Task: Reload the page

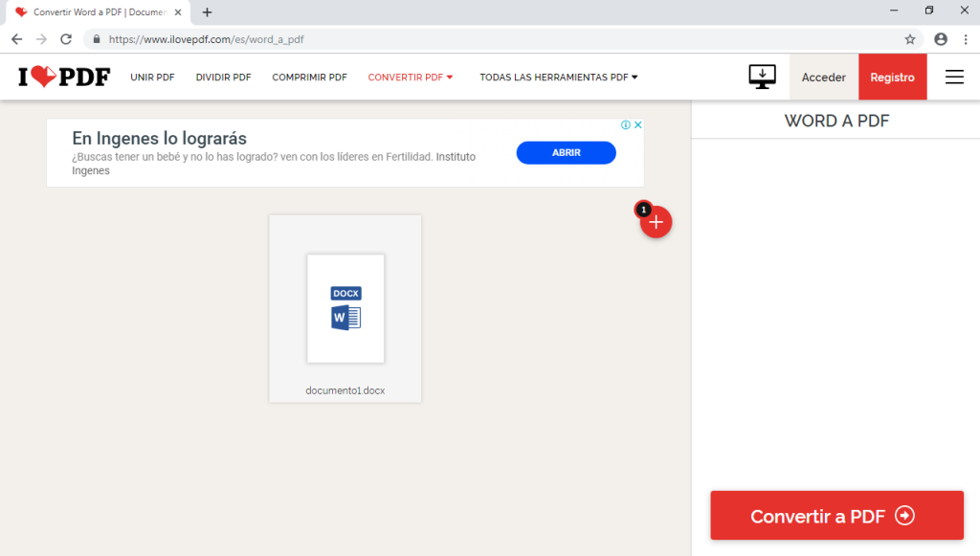Action: tap(66, 39)
